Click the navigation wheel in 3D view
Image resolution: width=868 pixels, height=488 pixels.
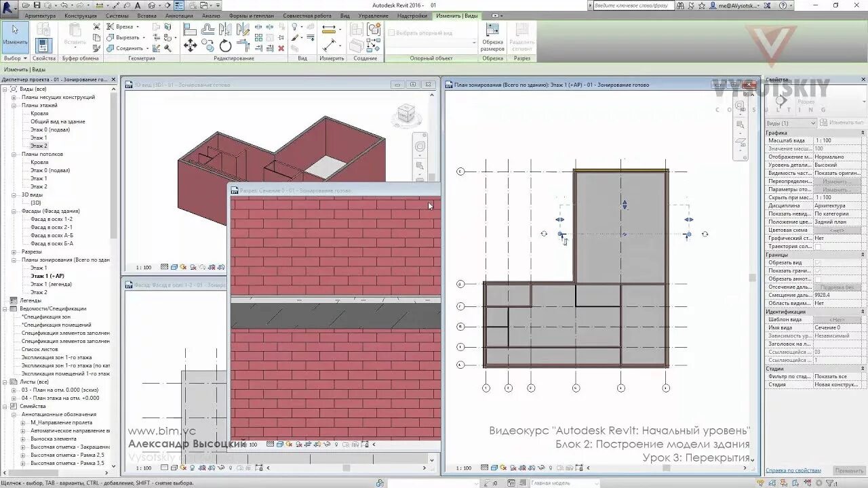[x=420, y=146]
